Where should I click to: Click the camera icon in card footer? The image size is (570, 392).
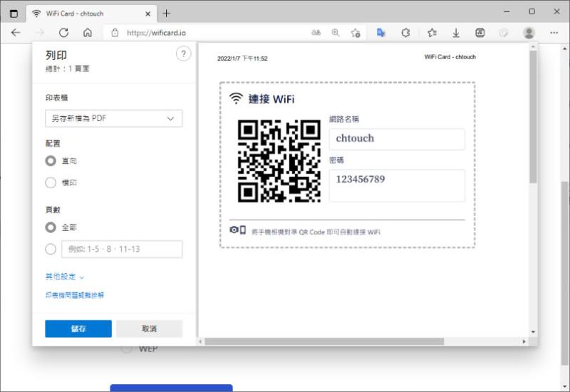coord(234,229)
